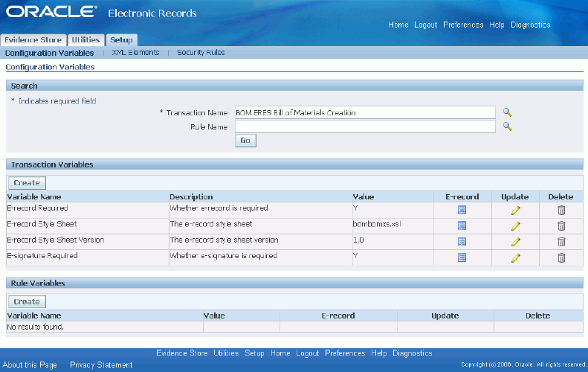Open Configuration Variables subtab
588x372 pixels.
pyautogui.click(x=50, y=53)
